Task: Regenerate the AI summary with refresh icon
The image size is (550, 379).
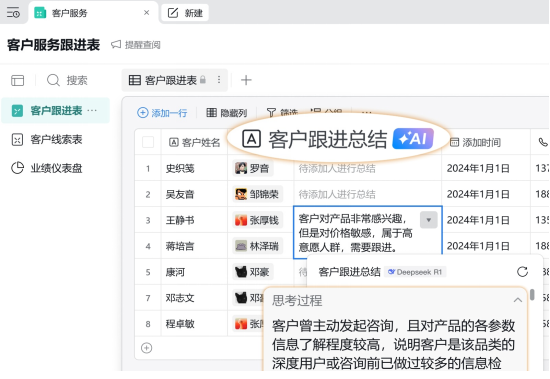Action: pos(522,272)
